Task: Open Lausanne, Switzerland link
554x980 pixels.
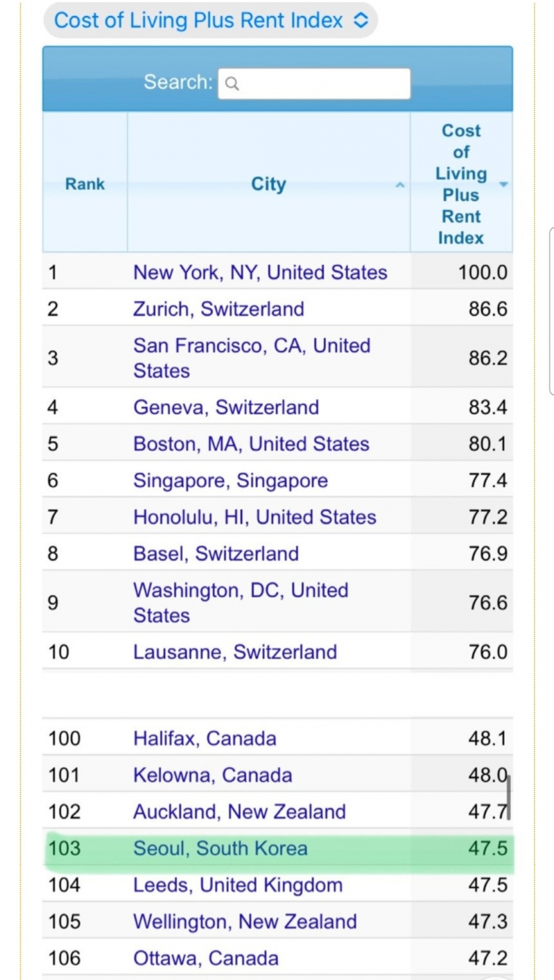Action: pos(235,651)
